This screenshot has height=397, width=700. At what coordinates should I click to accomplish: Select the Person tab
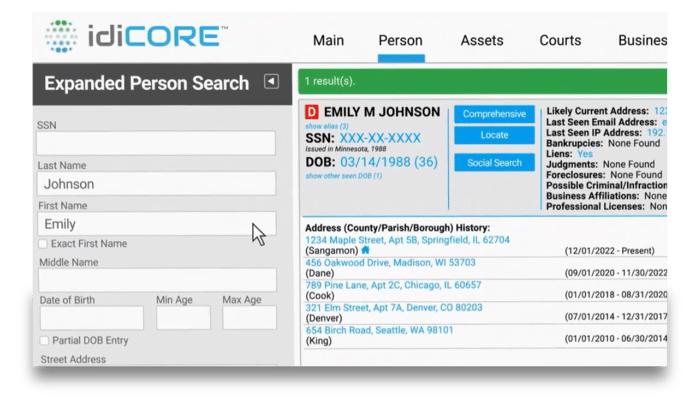400,41
